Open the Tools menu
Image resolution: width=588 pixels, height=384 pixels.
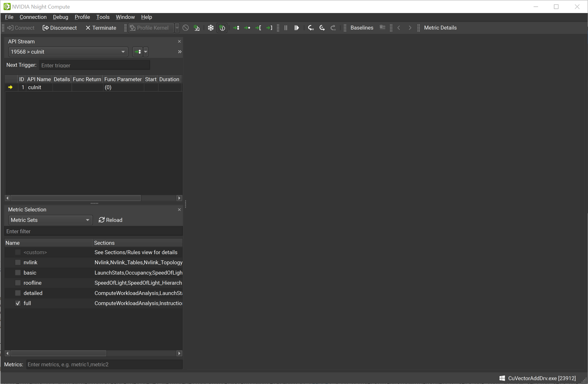click(103, 17)
